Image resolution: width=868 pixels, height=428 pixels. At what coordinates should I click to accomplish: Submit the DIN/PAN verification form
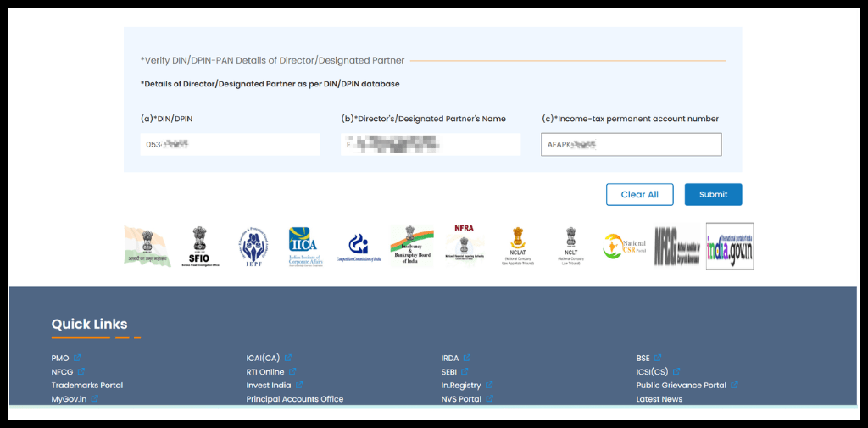pyautogui.click(x=714, y=194)
